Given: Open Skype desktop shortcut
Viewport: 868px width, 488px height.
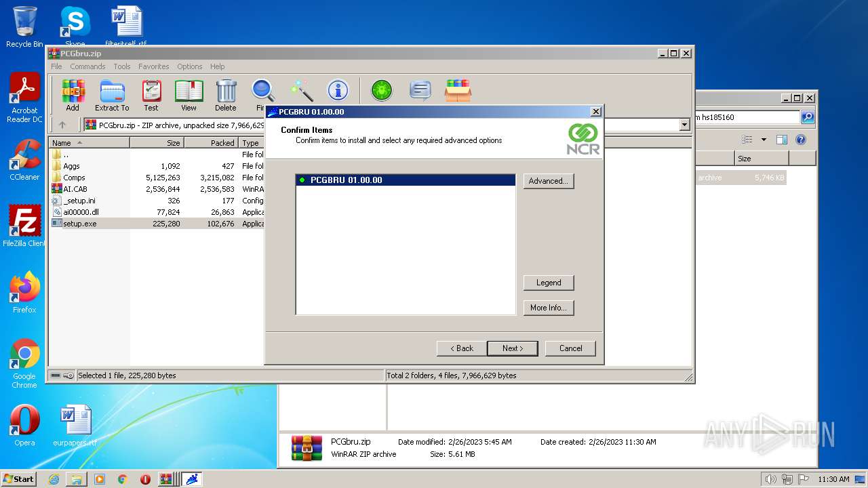Looking at the screenshot, I should [x=75, y=27].
